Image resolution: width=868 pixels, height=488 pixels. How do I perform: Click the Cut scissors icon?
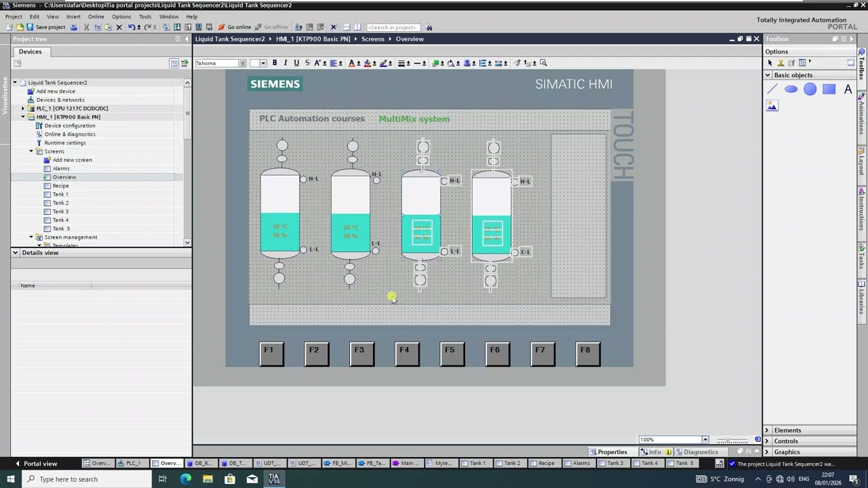coord(86,27)
